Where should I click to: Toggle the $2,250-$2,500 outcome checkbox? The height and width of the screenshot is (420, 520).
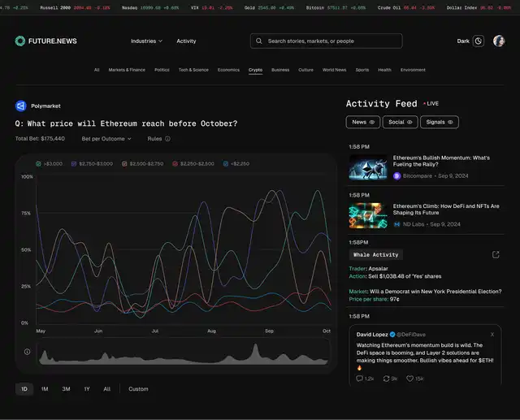[175, 164]
